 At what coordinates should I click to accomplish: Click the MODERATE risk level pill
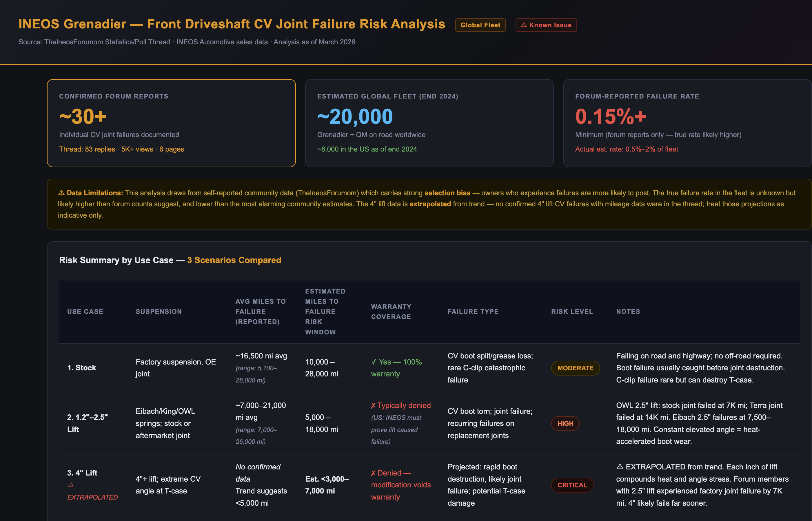click(575, 368)
